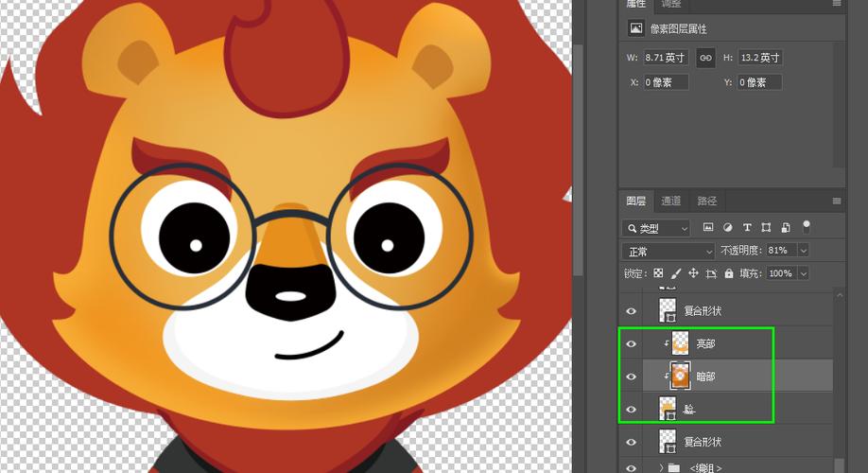Hide the 亮部 layer
This screenshot has height=473, width=868.
pyautogui.click(x=631, y=344)
